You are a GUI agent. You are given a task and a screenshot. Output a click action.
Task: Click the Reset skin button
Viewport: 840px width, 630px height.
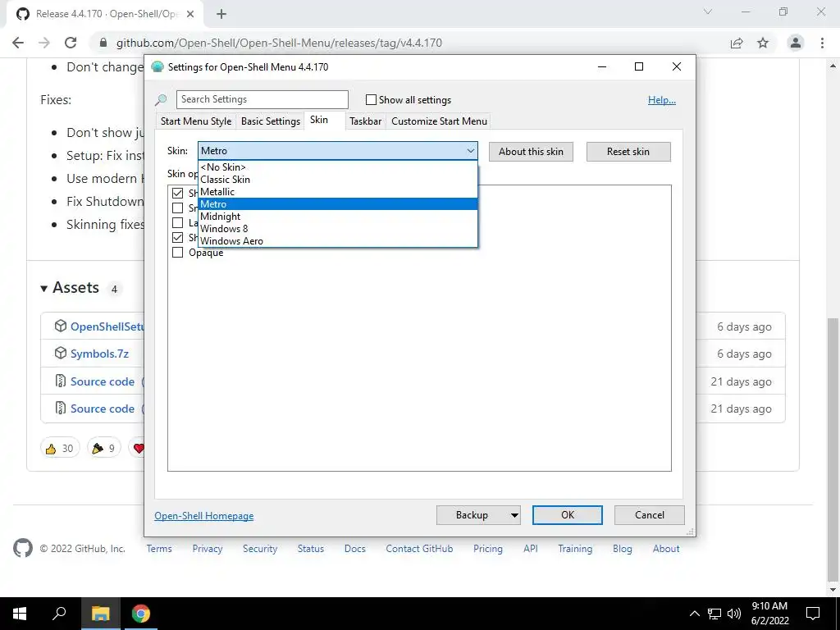pos(628,152)
